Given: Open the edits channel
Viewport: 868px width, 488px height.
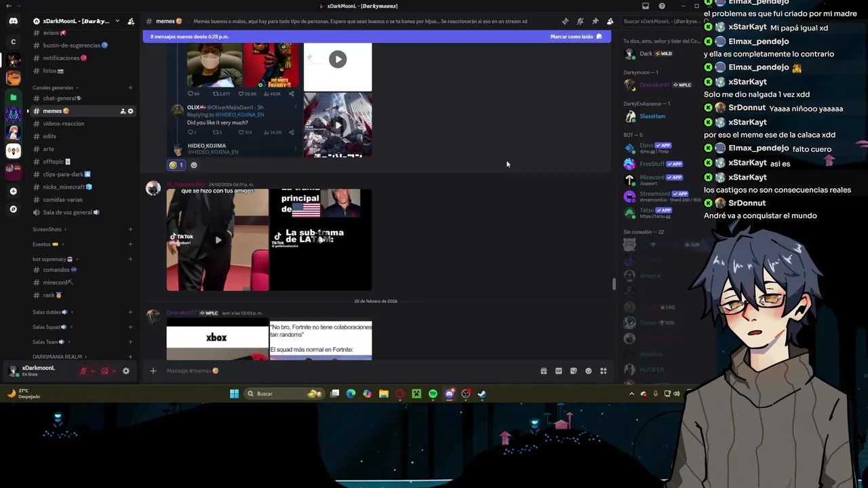Looking at the screenshot, I should [x=83, y=136].
